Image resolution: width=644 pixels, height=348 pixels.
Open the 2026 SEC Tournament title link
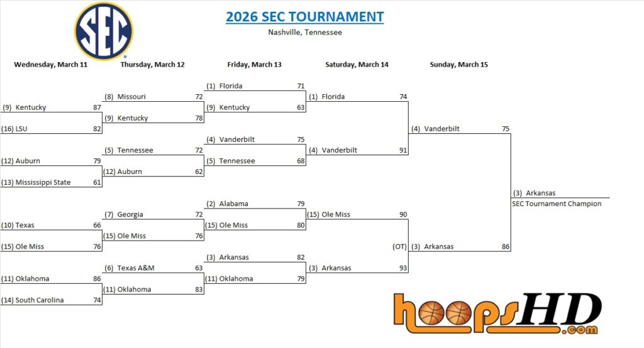(x=304, y=17)
